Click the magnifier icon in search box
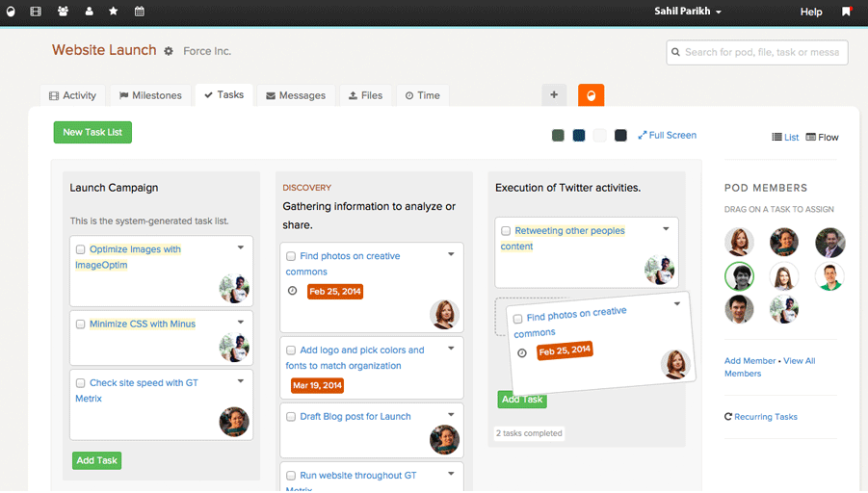The image size is (868, 493). pos(675,52)
